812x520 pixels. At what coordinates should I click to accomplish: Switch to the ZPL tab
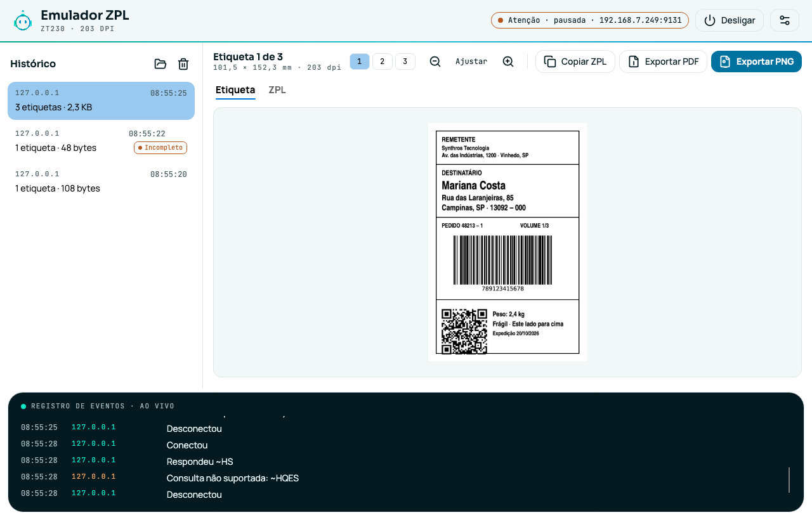(277, 90)
